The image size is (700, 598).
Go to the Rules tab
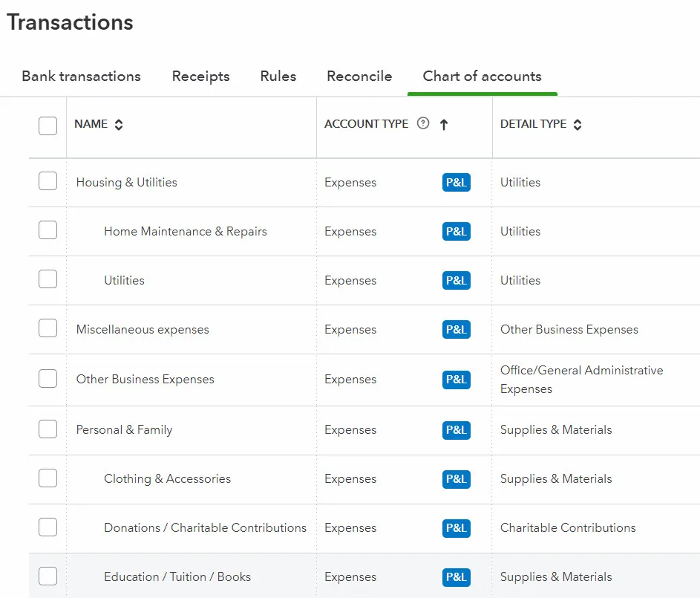(278, 77)
